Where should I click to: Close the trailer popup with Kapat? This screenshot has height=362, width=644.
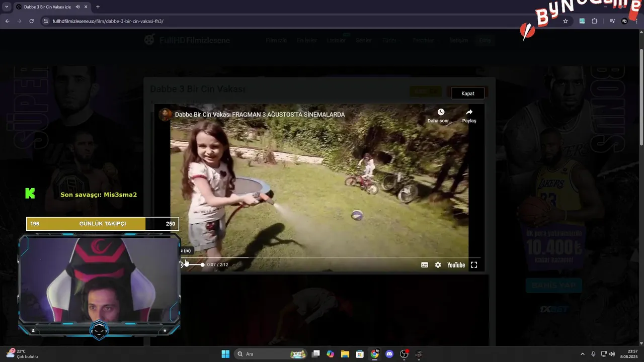tap(468, 94)
